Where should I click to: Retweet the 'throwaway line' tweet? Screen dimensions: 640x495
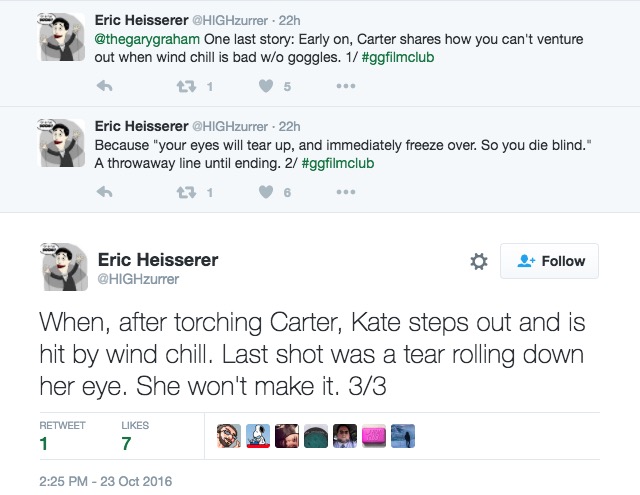pyautogui.click(x=186, y=192)
